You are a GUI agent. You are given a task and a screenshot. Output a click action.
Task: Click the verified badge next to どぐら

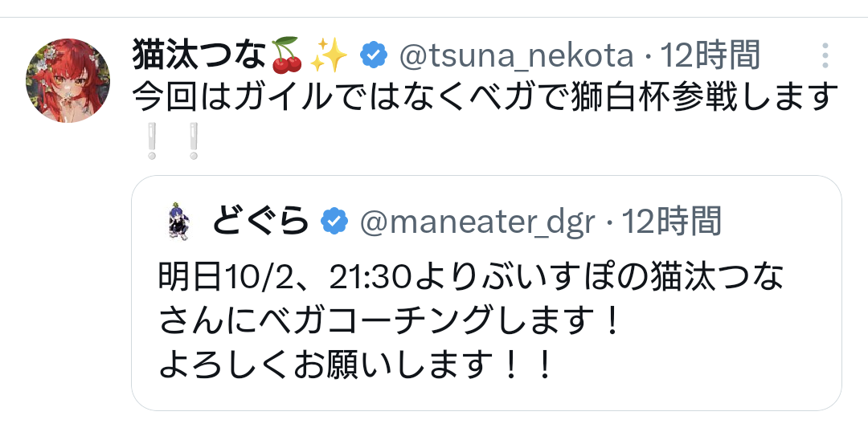pyautogui.click(x=334, y=221)
